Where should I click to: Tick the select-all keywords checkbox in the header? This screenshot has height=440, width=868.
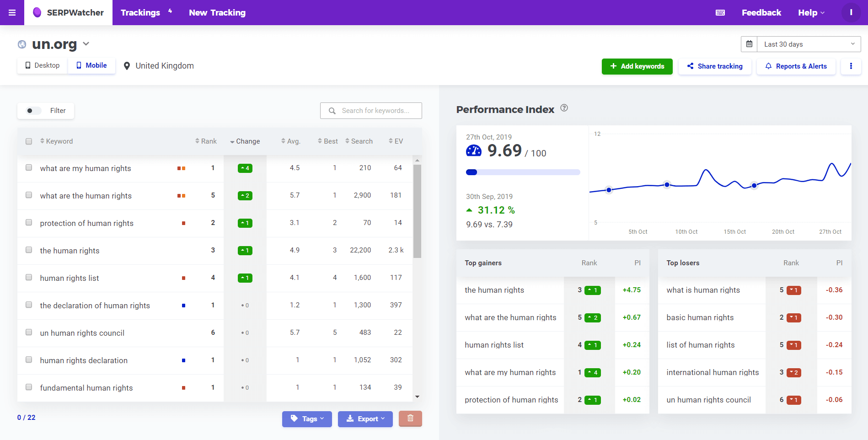pos(29,141)
